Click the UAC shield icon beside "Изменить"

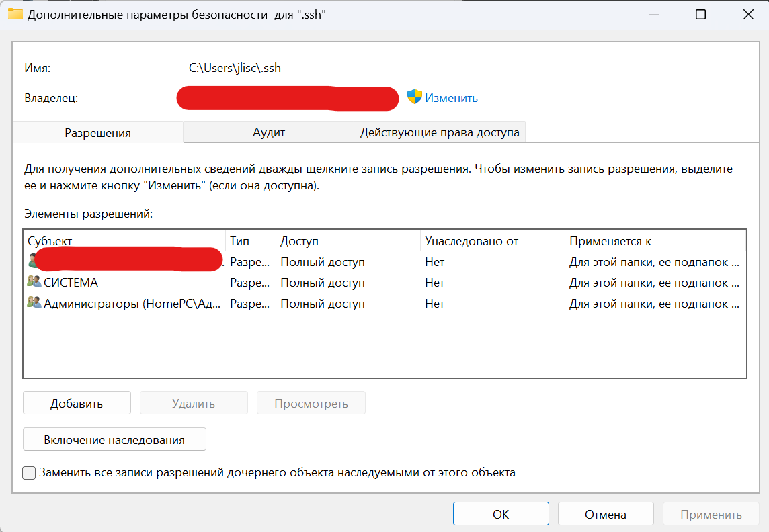coord(414,97)
